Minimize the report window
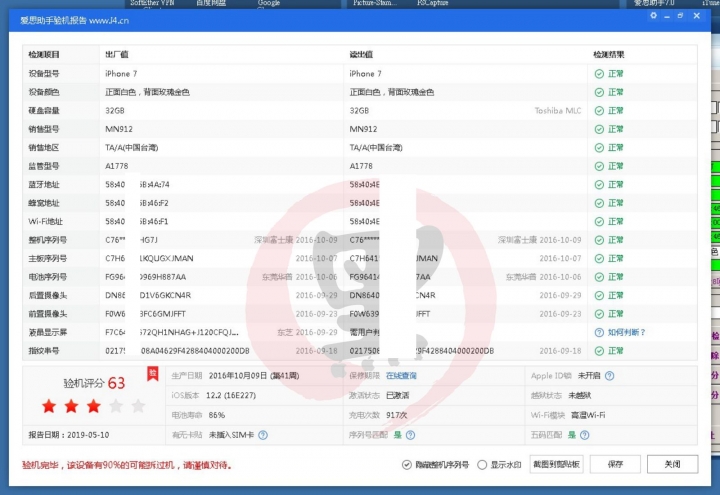 click(667, 16)
